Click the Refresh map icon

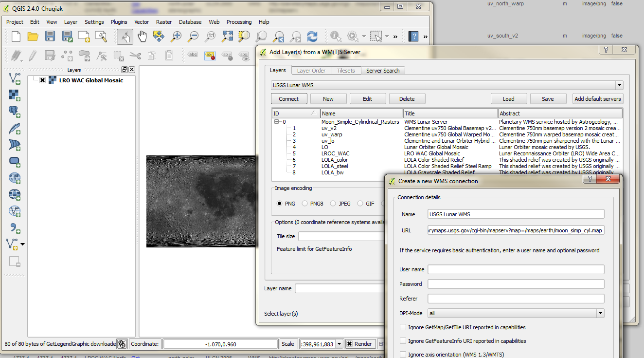[x=312, y=36]
